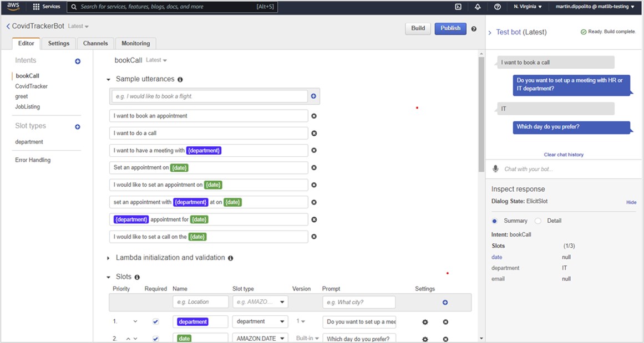
Task: Select the Summary radio button
Action: [x=495, y=221]
